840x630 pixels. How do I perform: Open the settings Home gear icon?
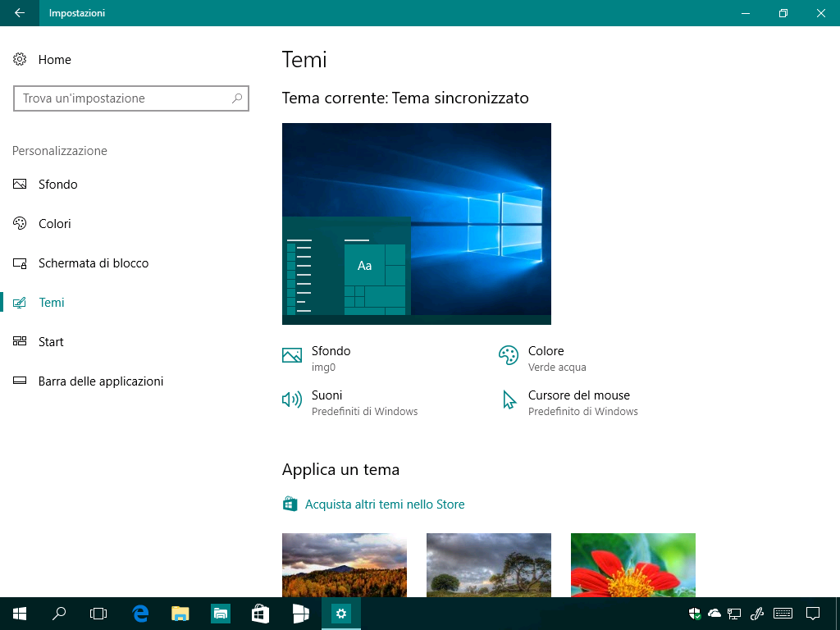click(x=20, y=59)
